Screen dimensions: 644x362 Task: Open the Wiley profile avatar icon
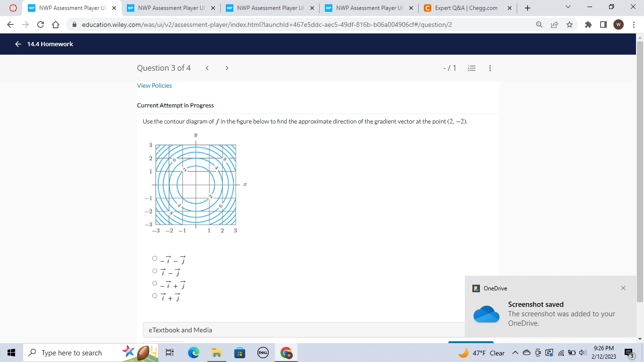click(618, 25)
